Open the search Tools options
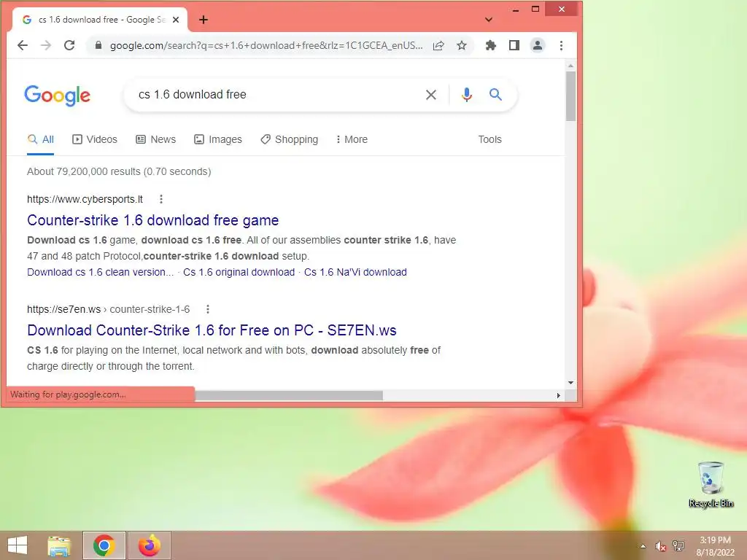The height and width of the screenshot is (560, 747). (489, 139)
